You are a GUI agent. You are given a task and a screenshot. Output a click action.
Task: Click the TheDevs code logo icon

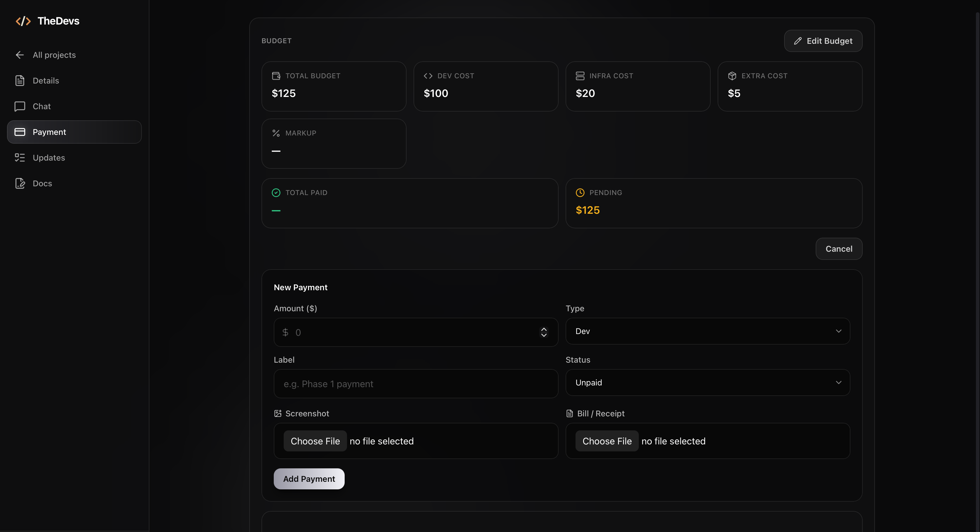coord(23,21)
